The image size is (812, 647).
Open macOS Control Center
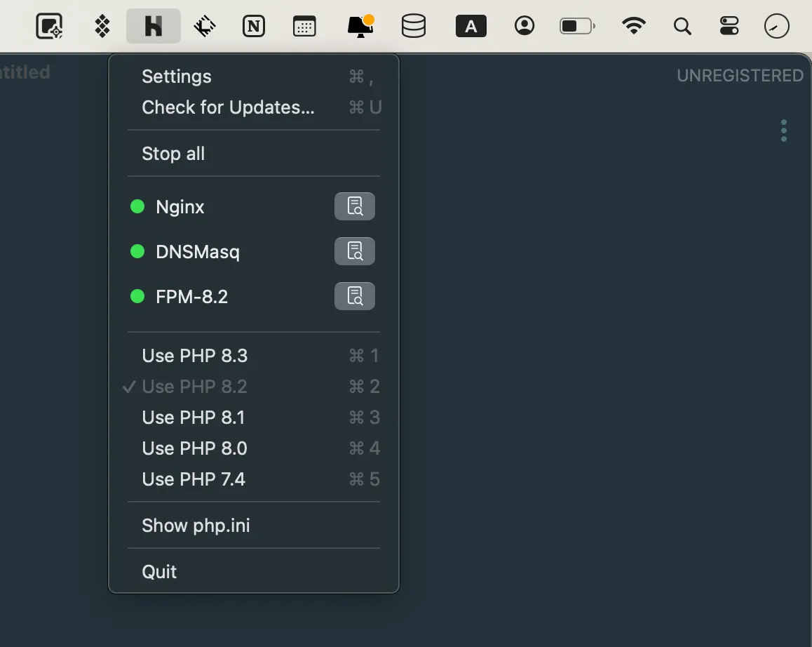pos(729,27)
